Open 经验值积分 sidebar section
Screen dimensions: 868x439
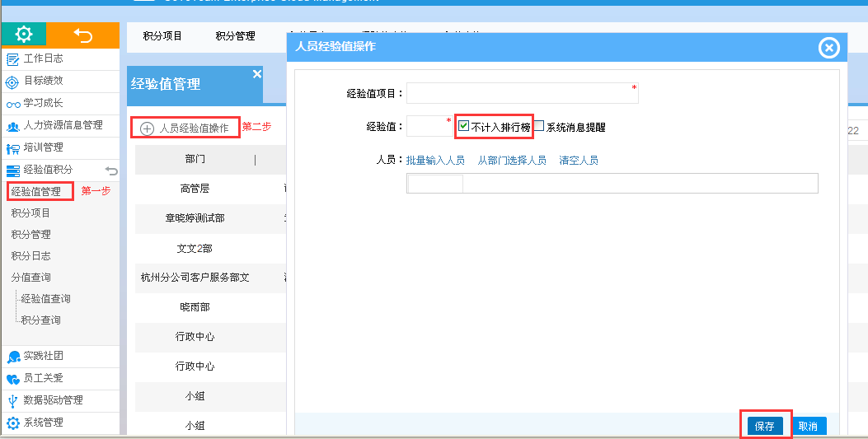click(x=48, y=170)
